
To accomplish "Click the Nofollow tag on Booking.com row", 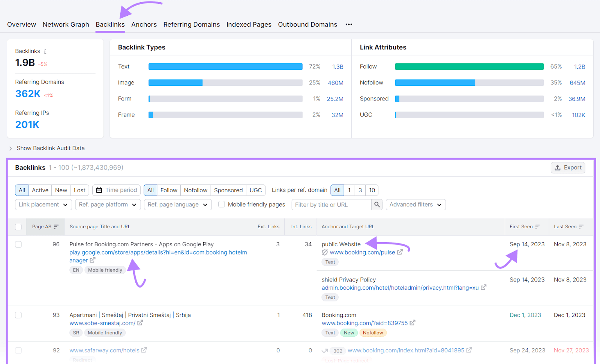I will 373,333.
